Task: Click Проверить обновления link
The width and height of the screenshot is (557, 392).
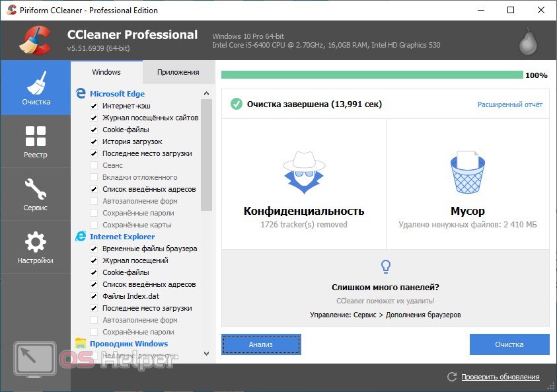Action: 500,377
